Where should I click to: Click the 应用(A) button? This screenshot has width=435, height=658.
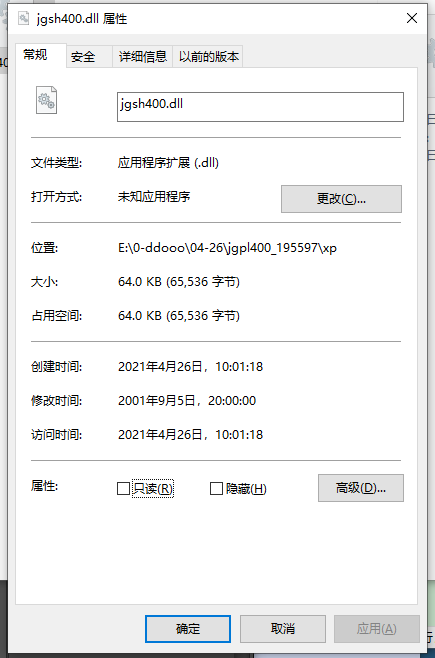[x=377, y=629]
